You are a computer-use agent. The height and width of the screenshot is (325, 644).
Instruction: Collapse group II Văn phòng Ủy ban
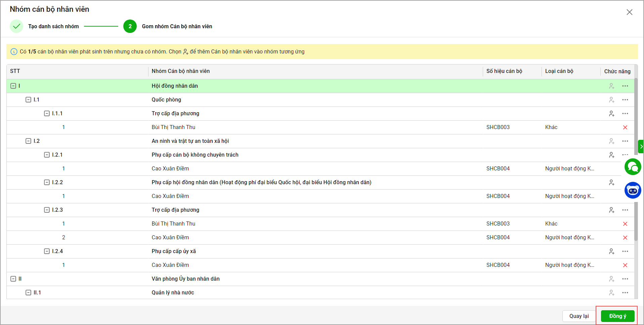pyautogui.click(x=13, y=279)
